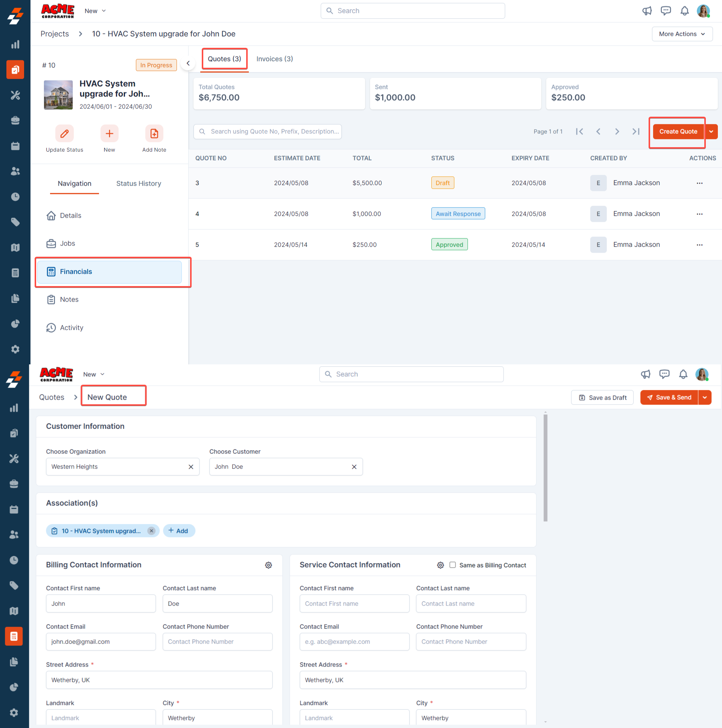This screenshot has height=728, width=722.
Task: Expand the More Actions dropdown
Action: coord(682,34)
